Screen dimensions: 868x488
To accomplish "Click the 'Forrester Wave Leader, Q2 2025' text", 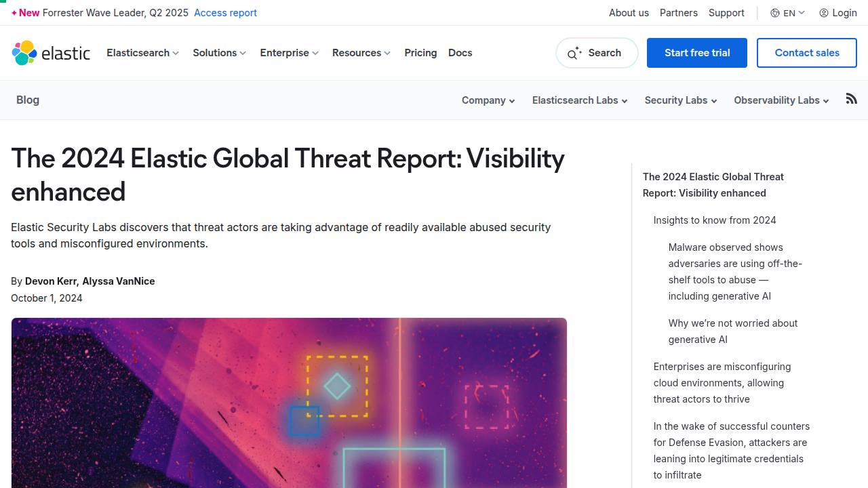I will [x=115, y=13].
